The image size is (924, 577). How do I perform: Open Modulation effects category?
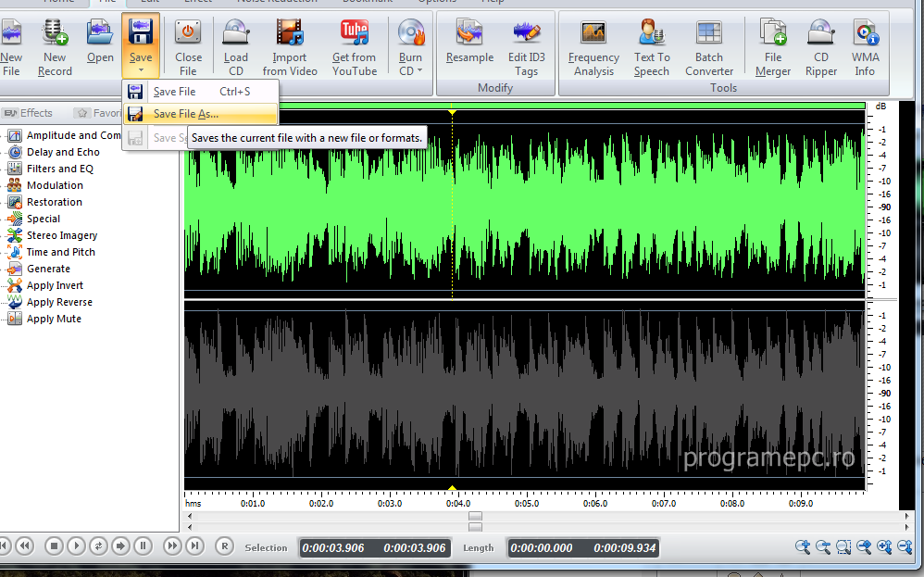coord(45,185)
